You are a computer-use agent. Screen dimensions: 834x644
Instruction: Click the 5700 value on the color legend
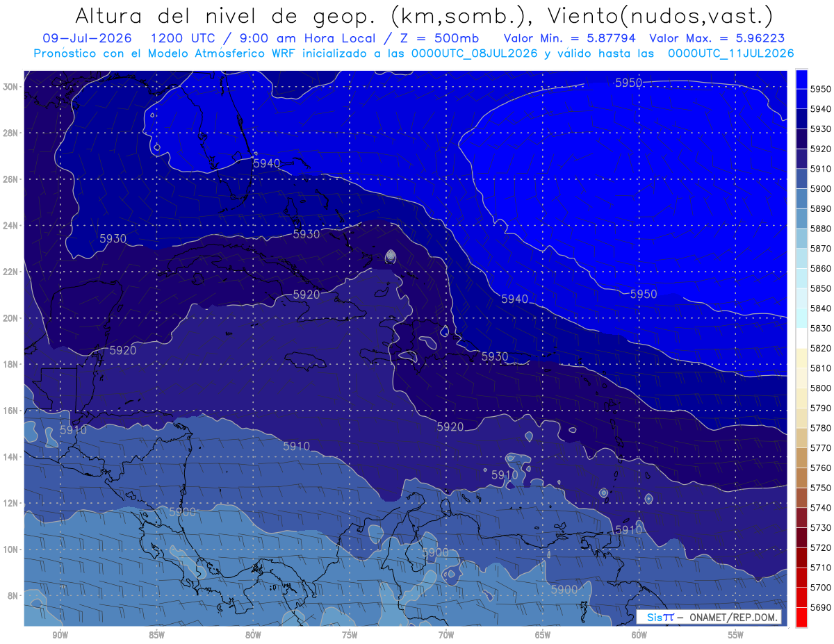[821, 588]
